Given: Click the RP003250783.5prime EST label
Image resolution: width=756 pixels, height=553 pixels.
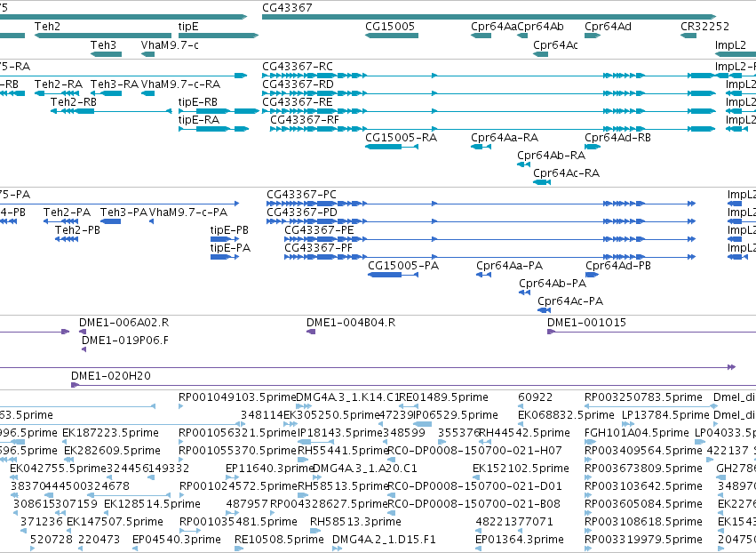Looking at the screenshot, I should click(x=643, y=397).
